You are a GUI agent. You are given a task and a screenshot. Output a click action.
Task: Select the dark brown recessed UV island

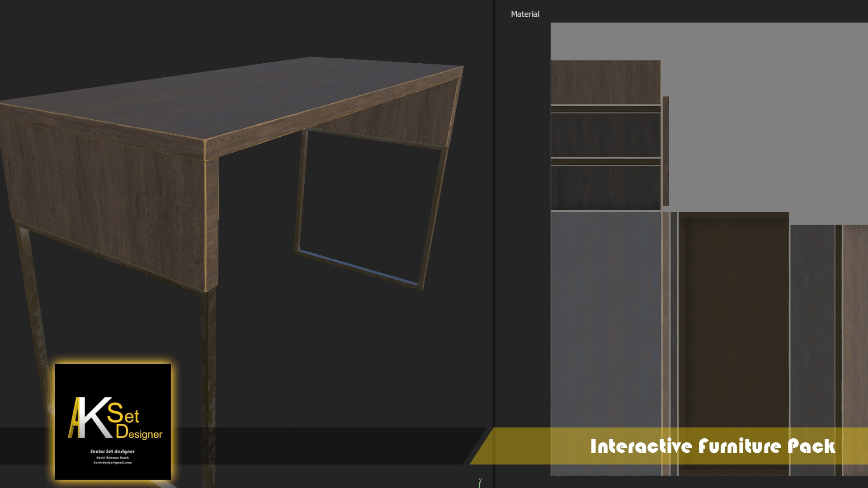pos(733,316)
